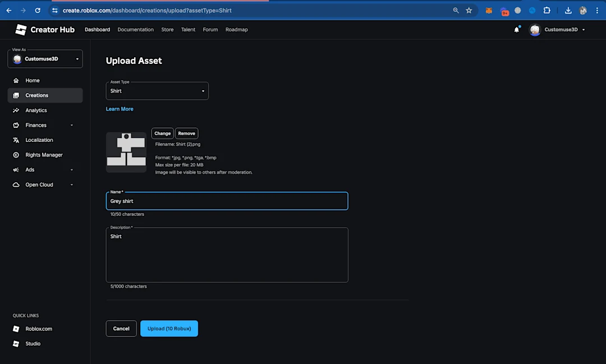Click into the Description text field
The height and width of the screenshot is (364, 606).
pos(227,255)
